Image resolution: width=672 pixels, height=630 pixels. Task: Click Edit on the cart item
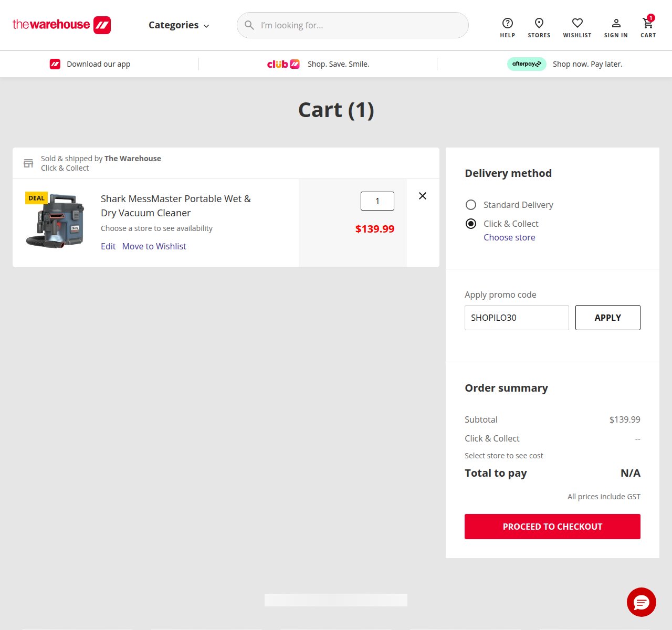(x=108, y=246)
